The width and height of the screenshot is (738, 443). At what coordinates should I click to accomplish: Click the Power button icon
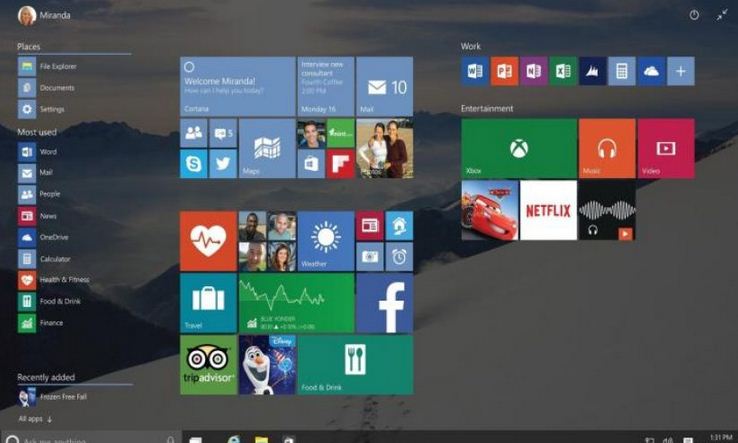point(694,15)
